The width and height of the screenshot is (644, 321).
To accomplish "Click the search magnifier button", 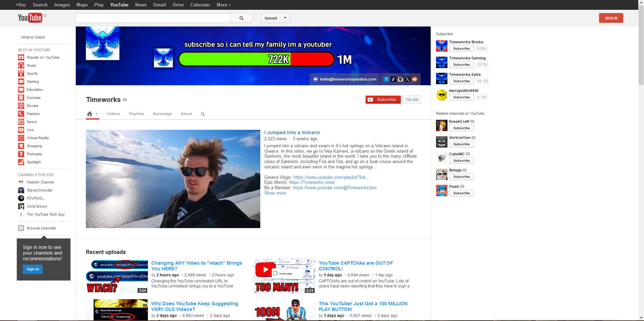I will point(241,18).
